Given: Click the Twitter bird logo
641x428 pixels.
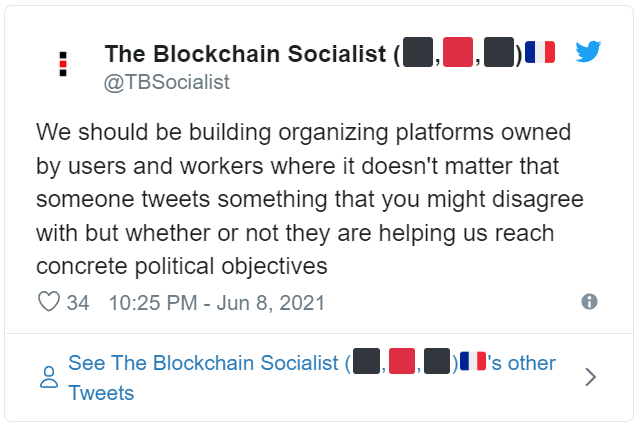Looking at the screenshot, I should coord(588,52).
